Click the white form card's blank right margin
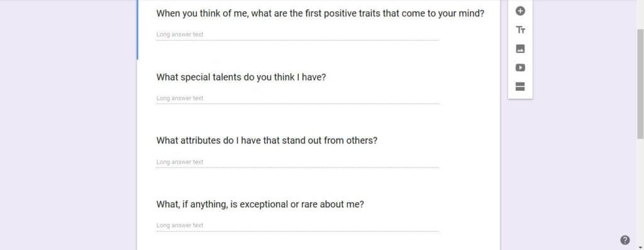 [470, 123]
